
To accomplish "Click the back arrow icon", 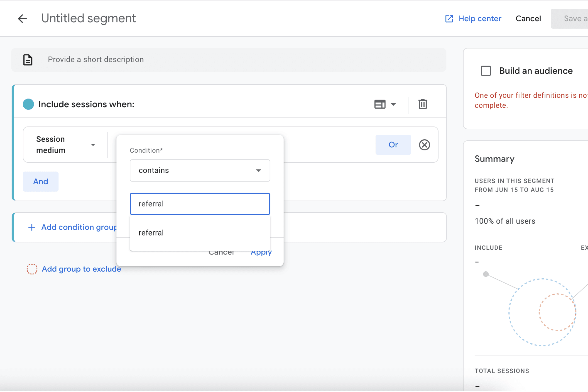I will 22,19.
